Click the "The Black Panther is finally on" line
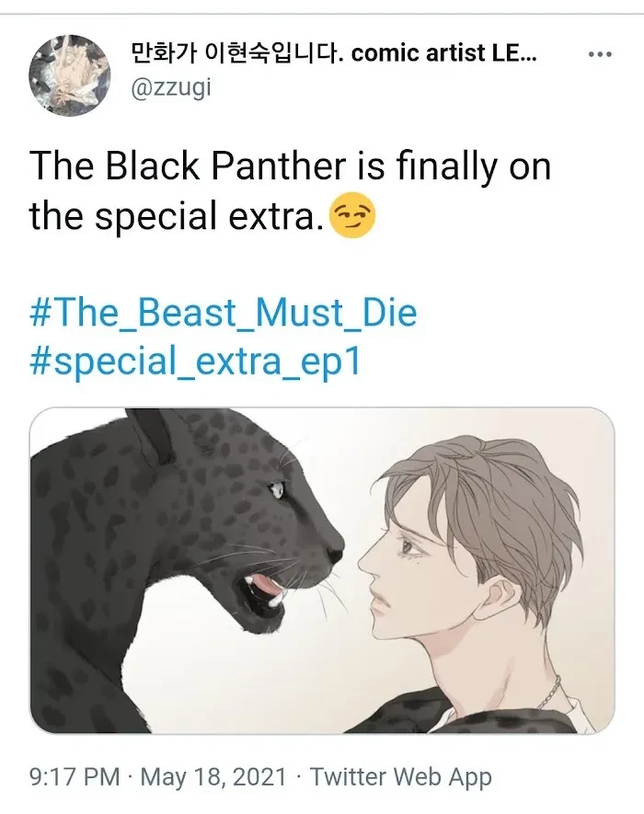This screenshot has width=644, height=814. pos(290,166)
